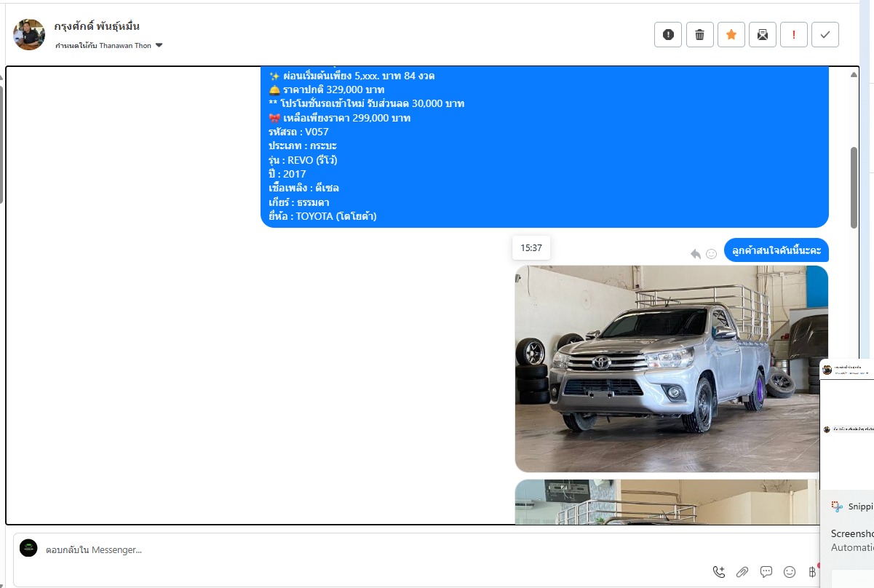Click contact name กรุงศักดิ์ พันธุ์หมื่น
Screen dimensions: 874x588
(96, 27)
